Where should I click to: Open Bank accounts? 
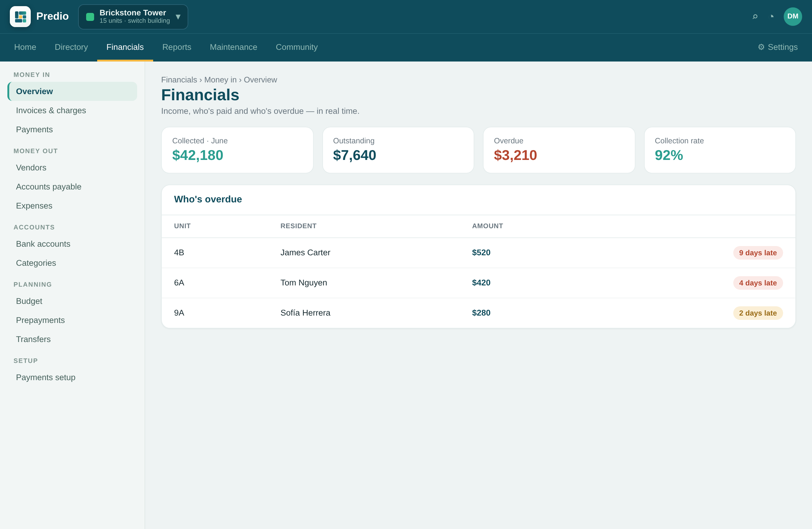point(72,244)
